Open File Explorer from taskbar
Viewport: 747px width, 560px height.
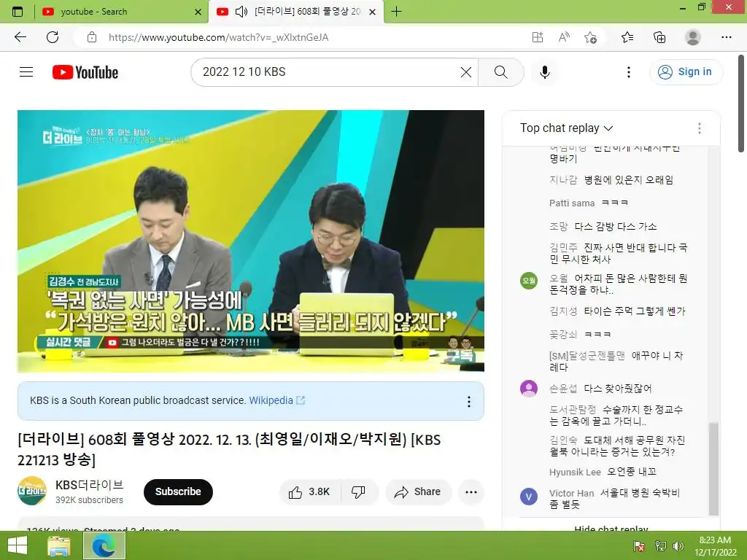coord(59,545)
